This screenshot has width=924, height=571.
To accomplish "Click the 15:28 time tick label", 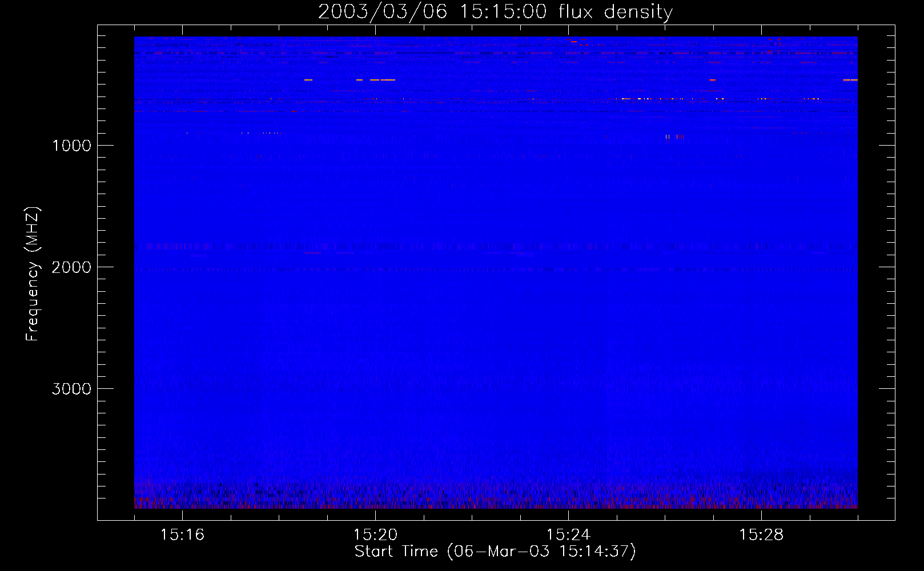I will [x=761, y=535].
